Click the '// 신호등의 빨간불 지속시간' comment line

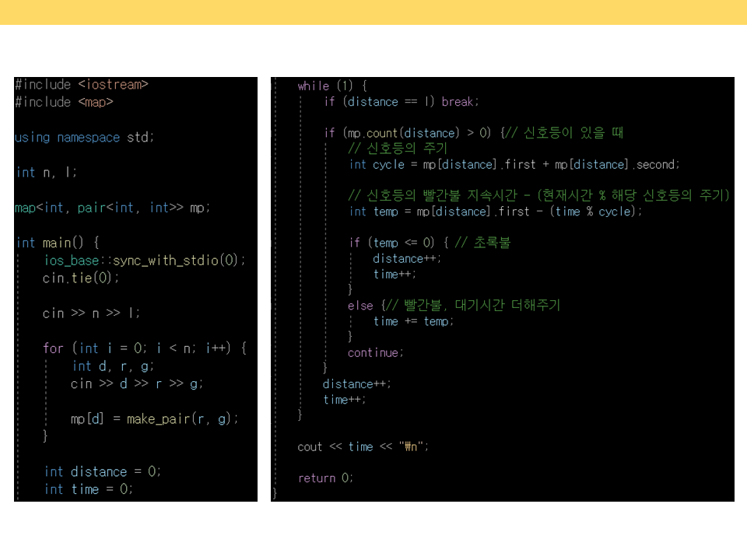click(x=538, y=196)
